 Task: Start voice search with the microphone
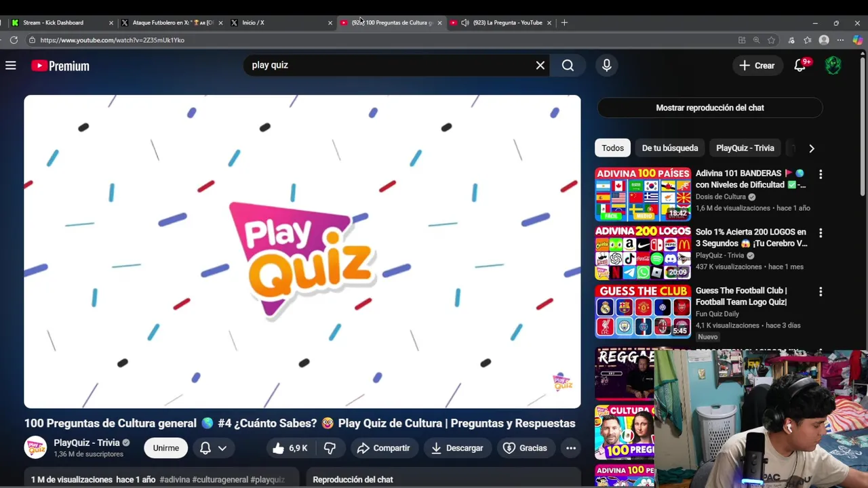[606, 65]
